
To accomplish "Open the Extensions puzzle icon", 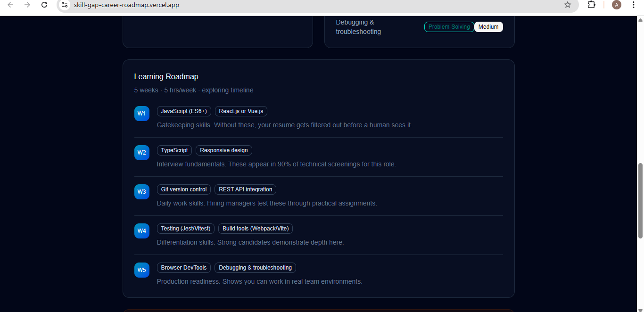I will point(591,5).
